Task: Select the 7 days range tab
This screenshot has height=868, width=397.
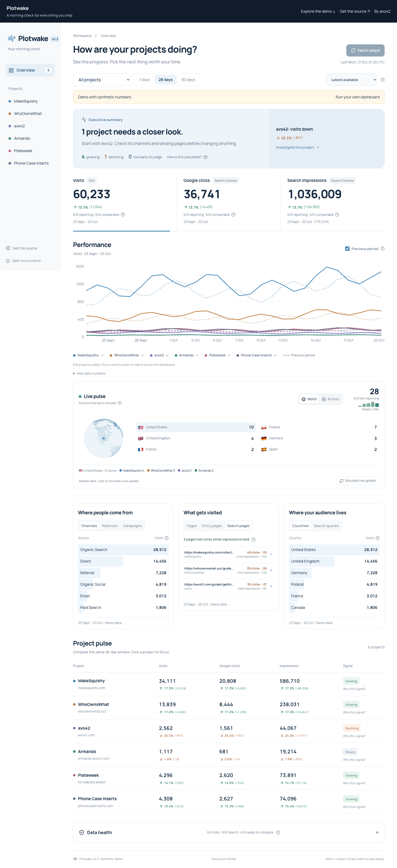Action: 144,80
